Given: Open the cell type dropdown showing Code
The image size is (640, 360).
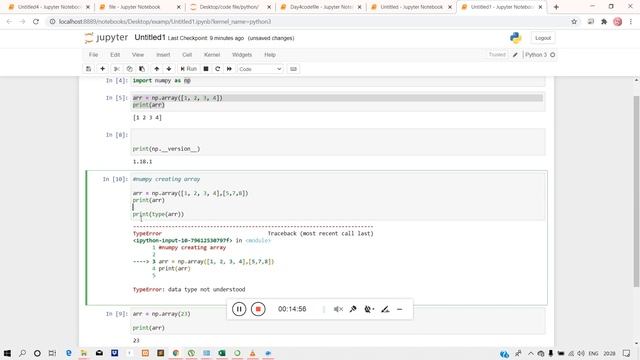Looking at the screenshot, I should (x=260, y=69).
